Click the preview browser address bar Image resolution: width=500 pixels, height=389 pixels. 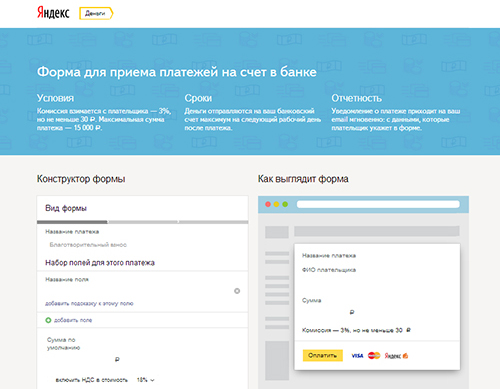[378, 204]
